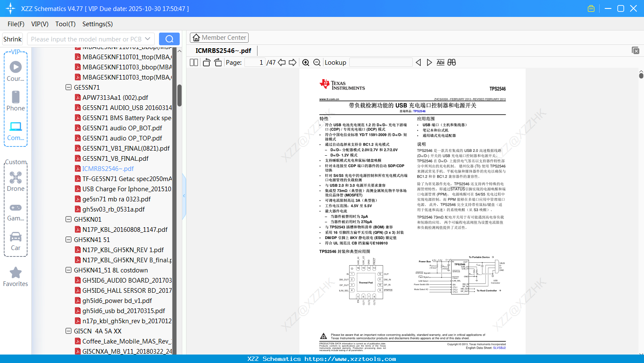Open gh5sv03_rb_0531a.pdf
Viewport: 644px width, 363px height.
tap(113, 209)
